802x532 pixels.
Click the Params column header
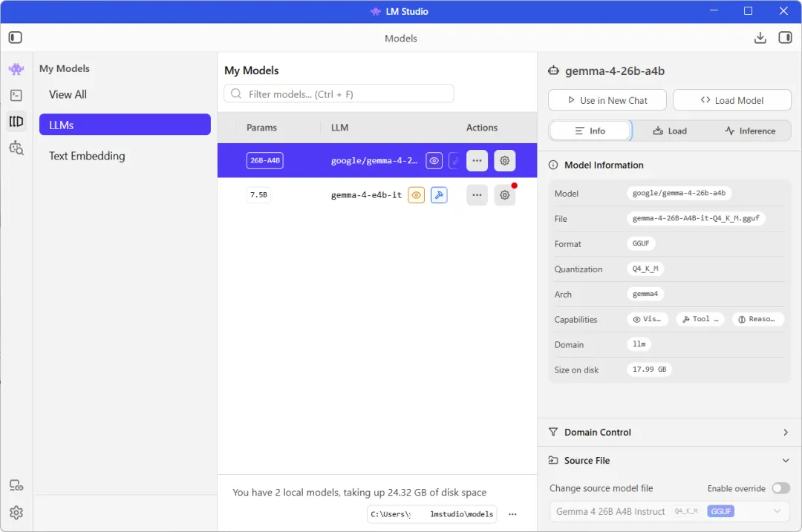tap(261, 128)
